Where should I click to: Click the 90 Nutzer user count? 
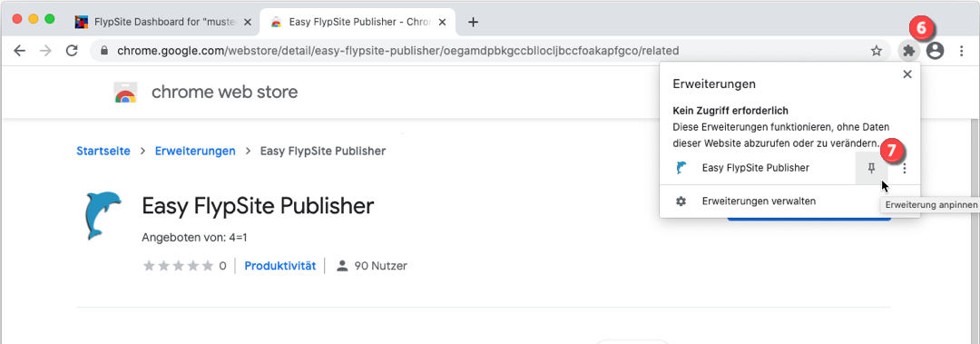coord(372,266)
